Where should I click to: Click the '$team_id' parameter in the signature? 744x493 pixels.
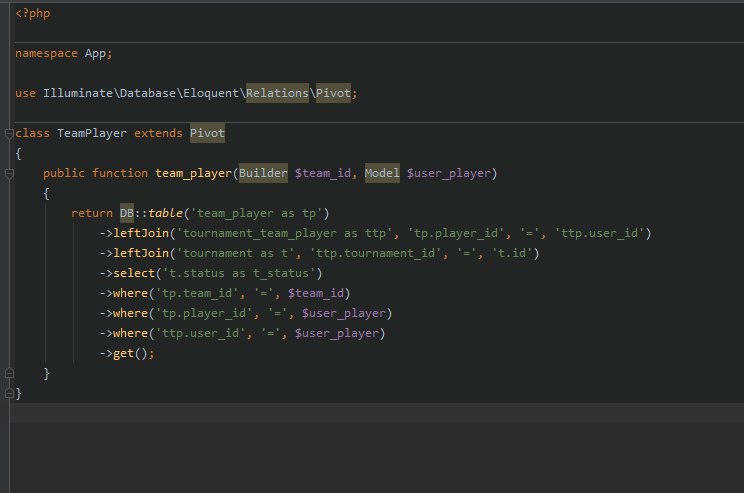click(323, 173)
